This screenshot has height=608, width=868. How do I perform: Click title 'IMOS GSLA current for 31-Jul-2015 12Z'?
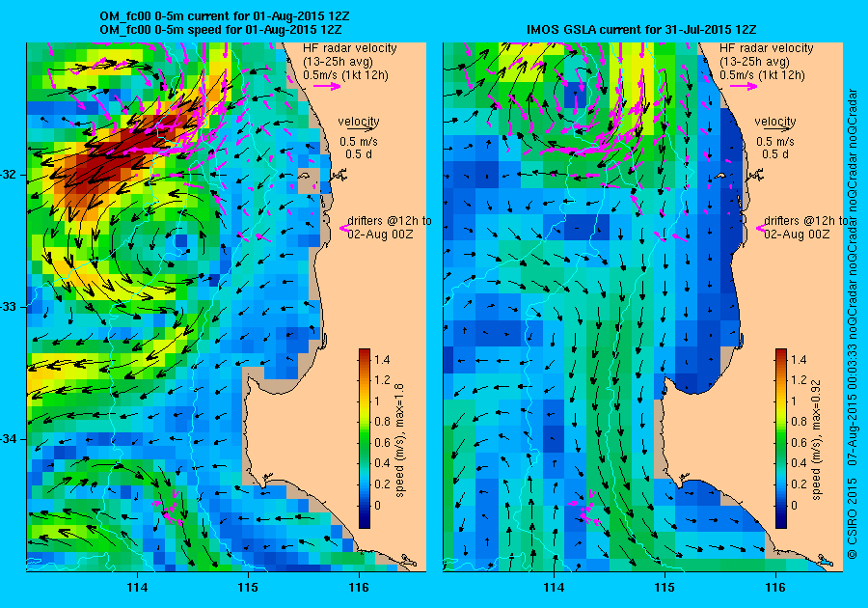point(641,29)
